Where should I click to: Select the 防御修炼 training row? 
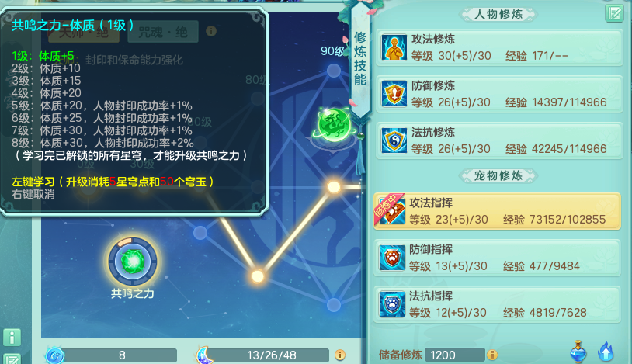pyautogui.click(x=499, y=94)
